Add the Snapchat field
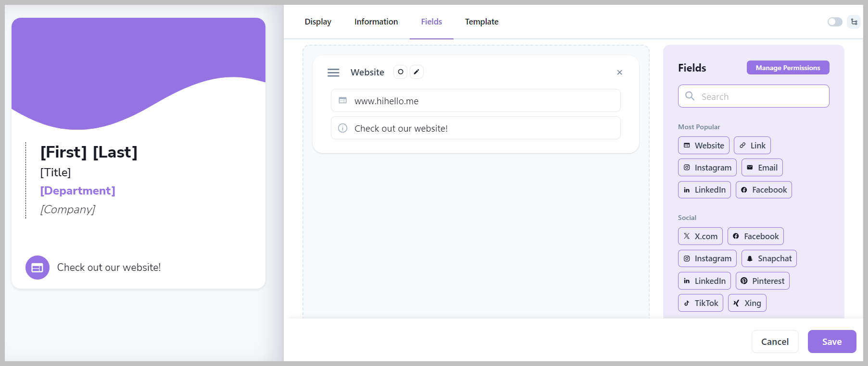The width and height of the screenshot is (868, 366). [769, 258]
